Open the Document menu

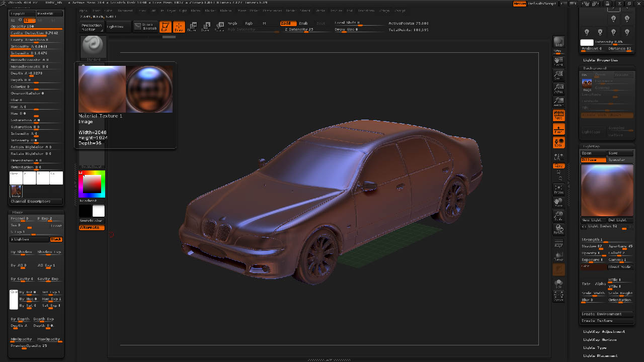coord(125,11)
